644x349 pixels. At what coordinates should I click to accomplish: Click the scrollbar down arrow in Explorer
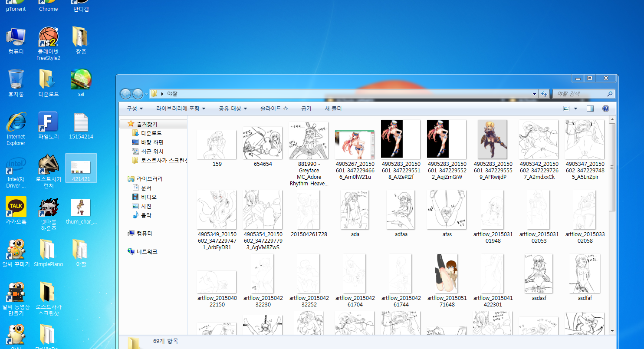coord(612,331)
